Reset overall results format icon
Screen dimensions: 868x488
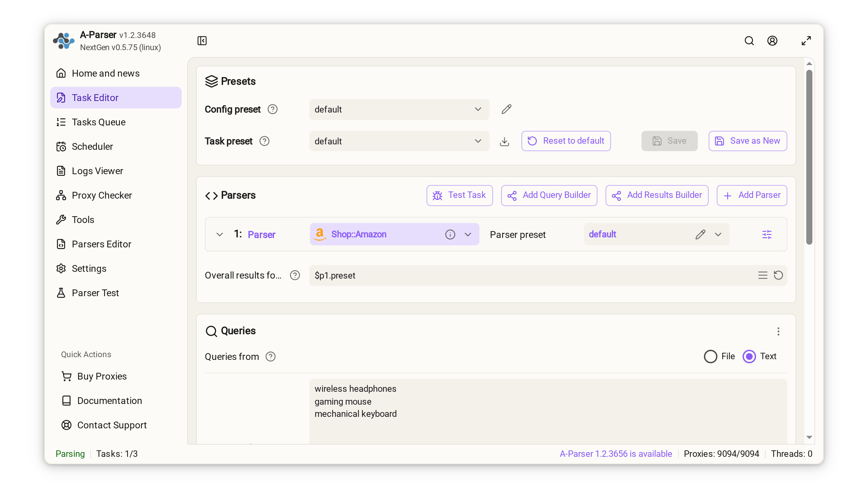point(778,275)
